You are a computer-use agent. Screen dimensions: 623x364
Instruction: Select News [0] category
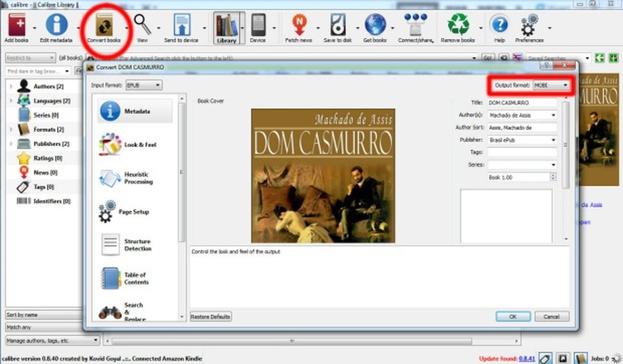pyautogui.click(x=46, y=172)
